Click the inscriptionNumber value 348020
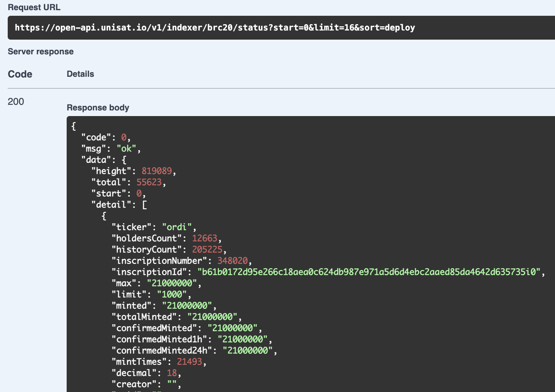Image resolution: width=555 pixels, height=392 pixels. (232, 261)
